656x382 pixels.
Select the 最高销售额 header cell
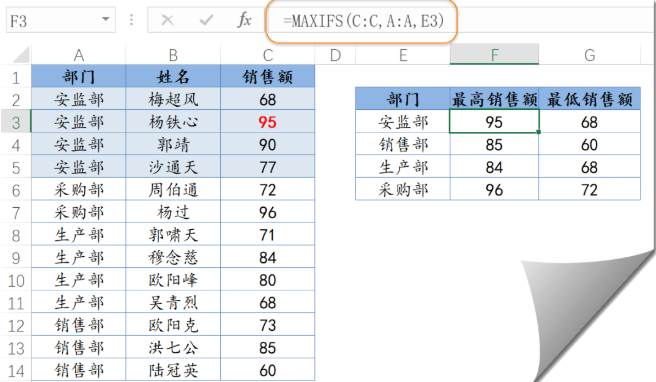coord(495,99)
